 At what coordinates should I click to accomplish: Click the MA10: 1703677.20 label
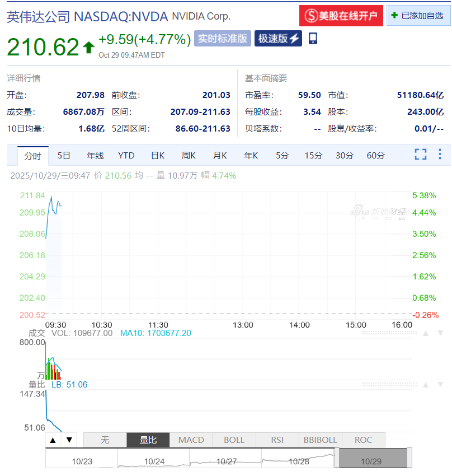[x=156, y=333]
